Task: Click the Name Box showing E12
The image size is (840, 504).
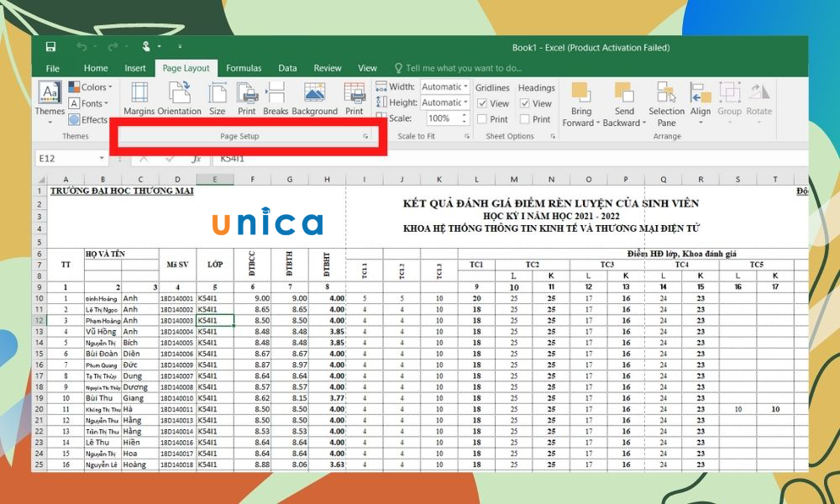Action: click(x=66, y=159)
